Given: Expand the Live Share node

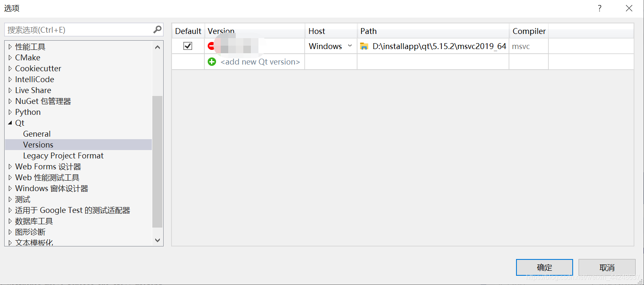Looking at the screenshot, I should (x=10, y=90).
